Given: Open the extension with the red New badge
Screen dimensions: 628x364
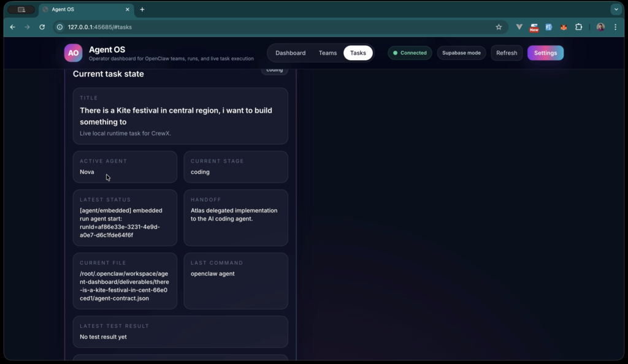Looking at the screenshot, I should (x=534, y=27).
